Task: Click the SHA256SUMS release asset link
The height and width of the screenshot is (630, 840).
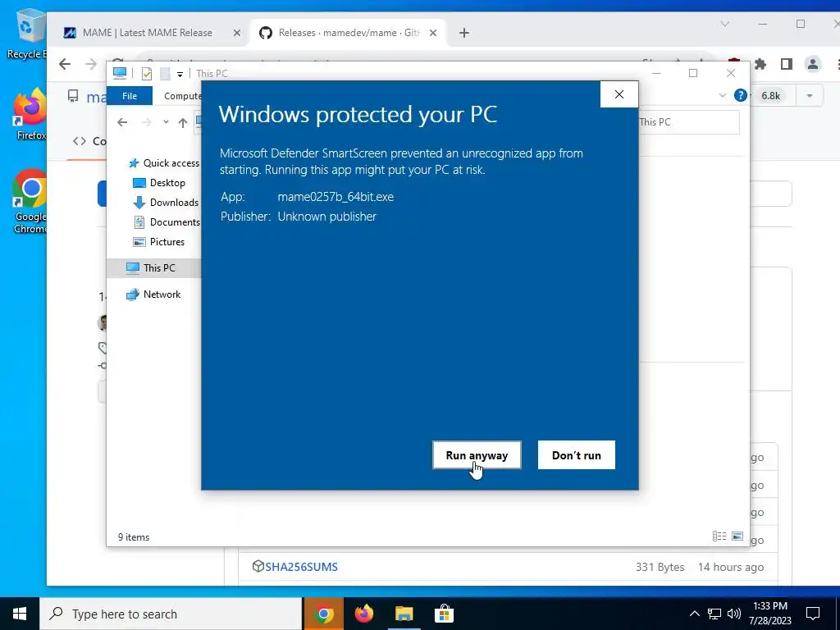Action: [x=301, y=567]
